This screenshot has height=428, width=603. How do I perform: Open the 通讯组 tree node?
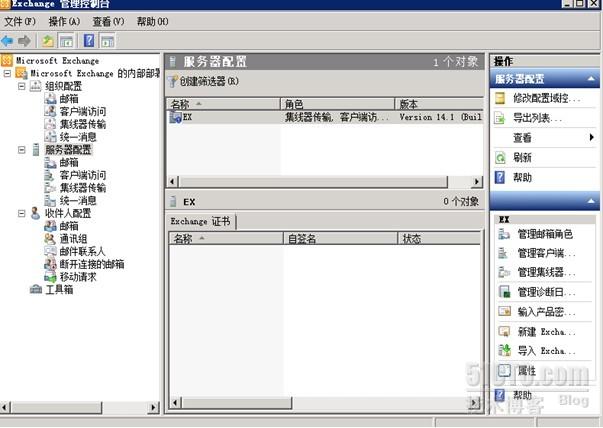tap(73, 238)
